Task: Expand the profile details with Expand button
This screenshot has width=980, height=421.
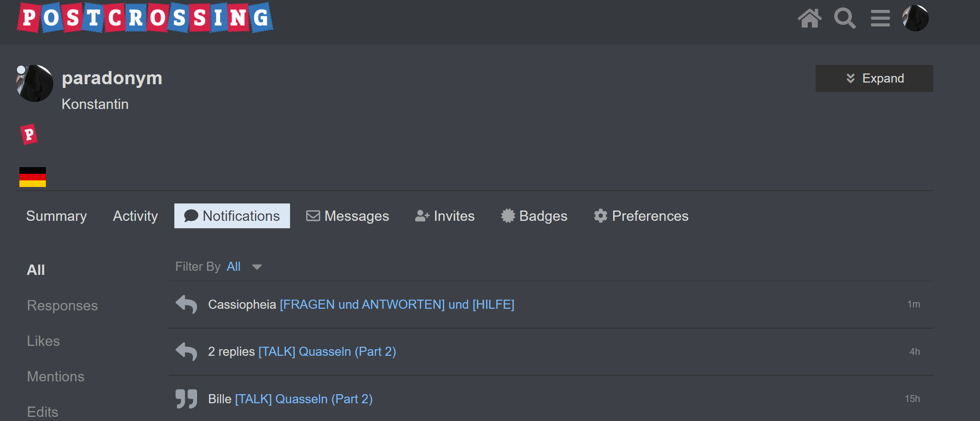Action: click(874, 78)
